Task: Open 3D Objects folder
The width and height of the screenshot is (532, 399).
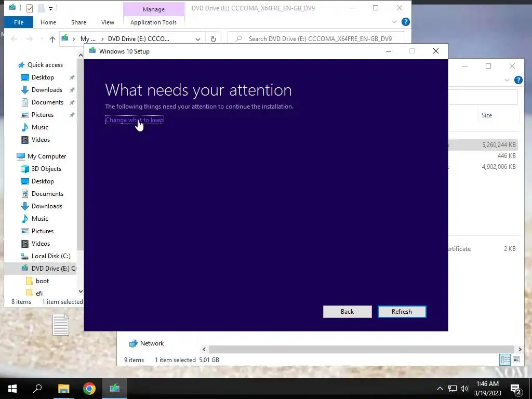Action: 46,169
